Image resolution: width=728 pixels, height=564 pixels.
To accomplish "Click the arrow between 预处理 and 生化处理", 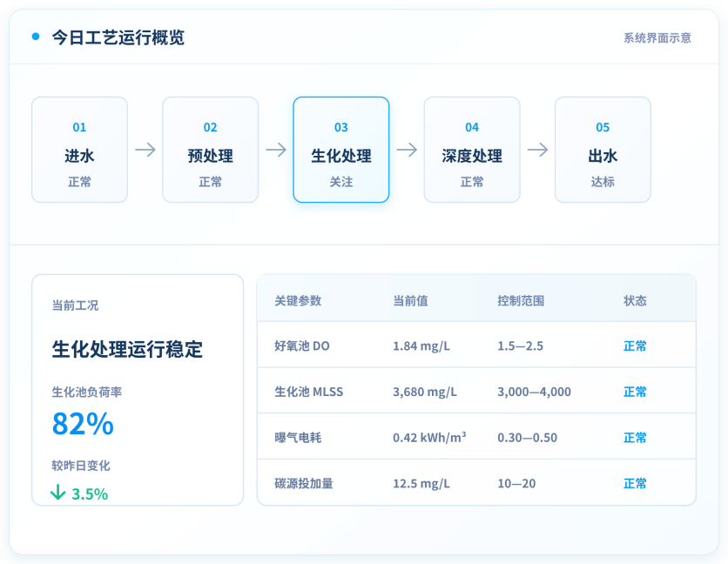I will (x=276, y=150).
